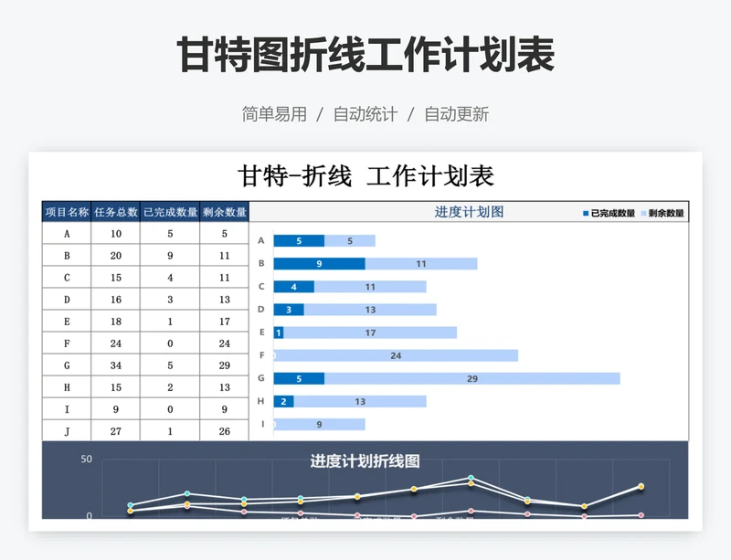
Task: Click the 进度计划图 chart title
Action: [x=469, y=212]
